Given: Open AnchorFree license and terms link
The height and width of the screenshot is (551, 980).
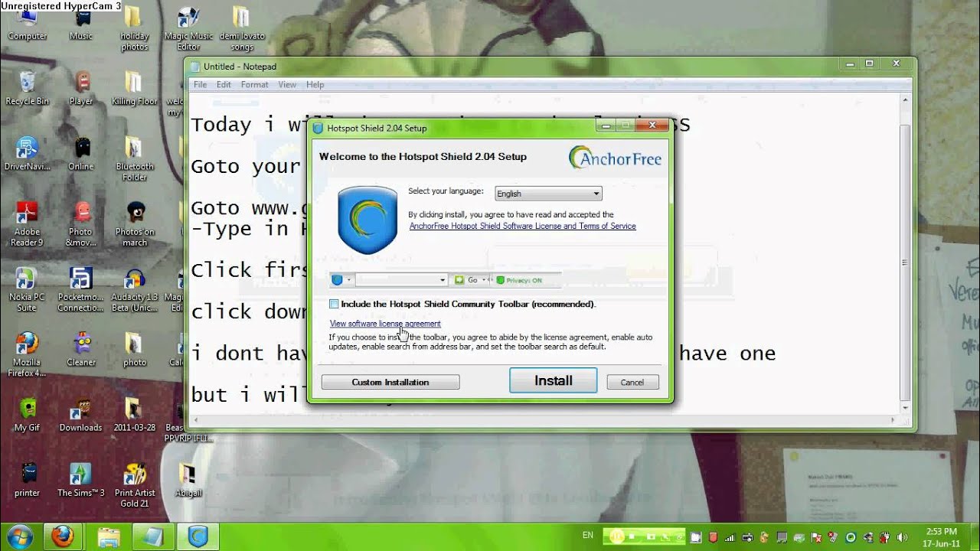Looking at the screenshot, I should [x=522, y=226].
